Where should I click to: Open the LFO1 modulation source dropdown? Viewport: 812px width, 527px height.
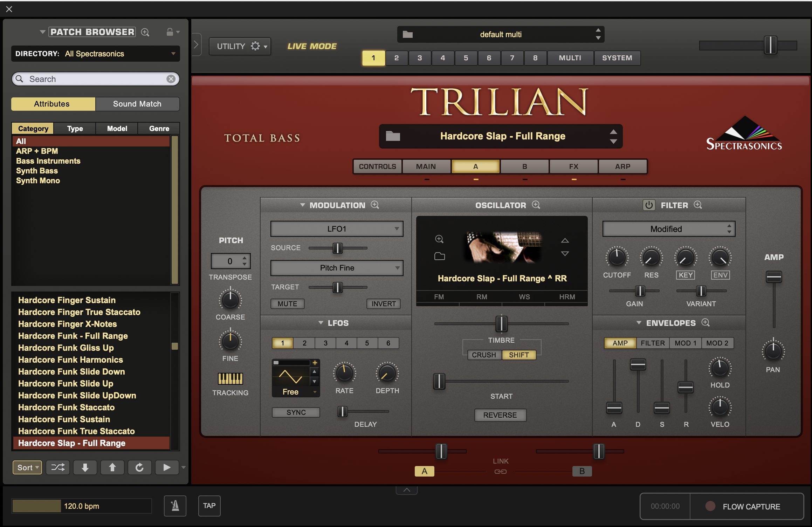(337, 229)
